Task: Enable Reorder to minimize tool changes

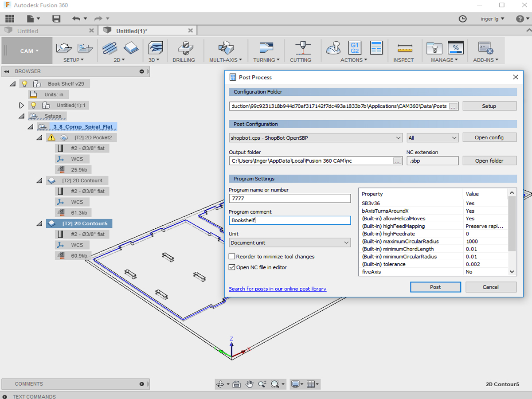Action: [x=231, y=257]
